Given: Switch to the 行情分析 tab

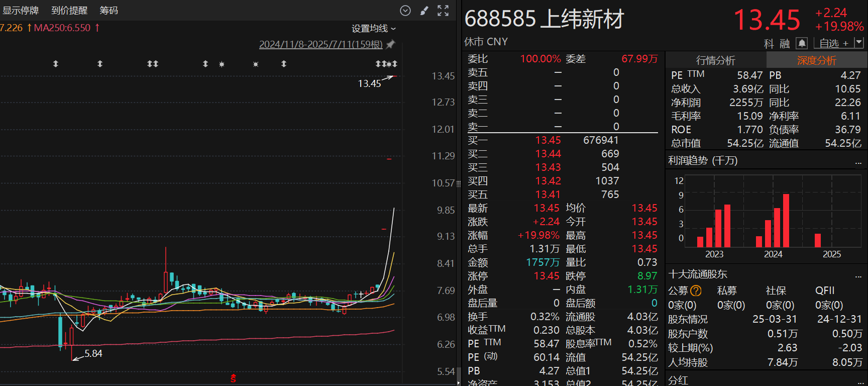Looking at the screenshot, I should point(715,60).
